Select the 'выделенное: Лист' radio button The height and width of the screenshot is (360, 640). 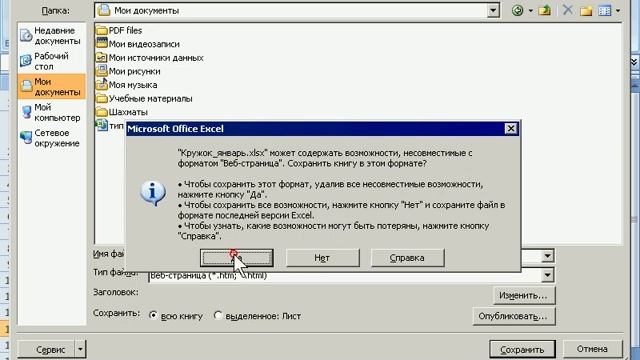tap(218, 316)
